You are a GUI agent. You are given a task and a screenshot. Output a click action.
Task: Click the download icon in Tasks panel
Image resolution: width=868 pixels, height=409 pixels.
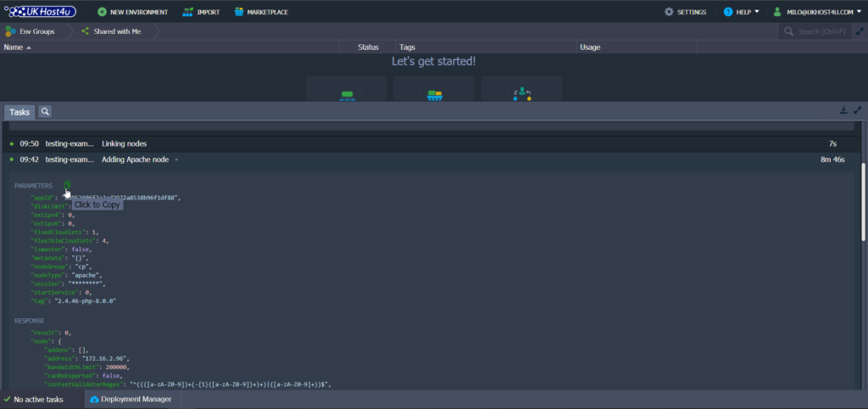click(x=843, y=110)
